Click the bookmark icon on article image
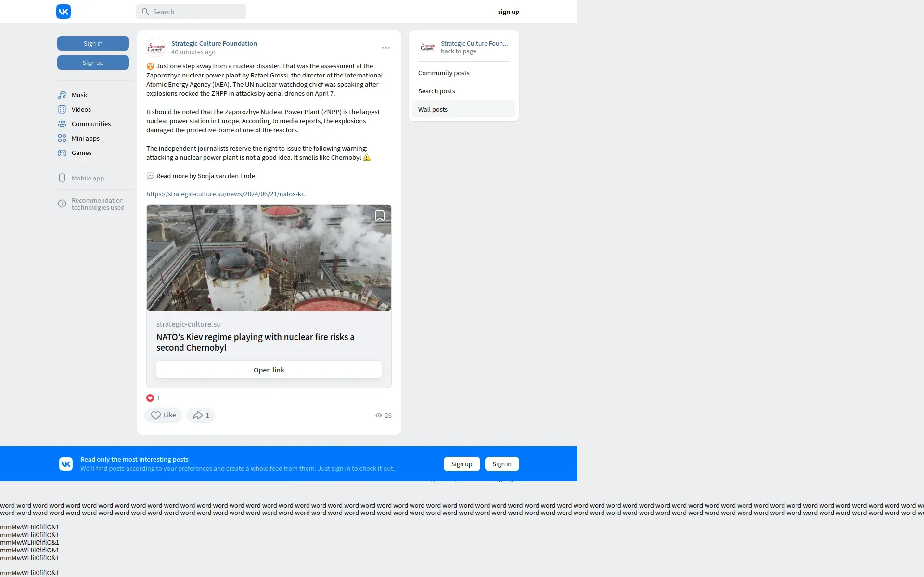Image resolution: width=924 pixels, height=577 pixels. click(380, 216)
